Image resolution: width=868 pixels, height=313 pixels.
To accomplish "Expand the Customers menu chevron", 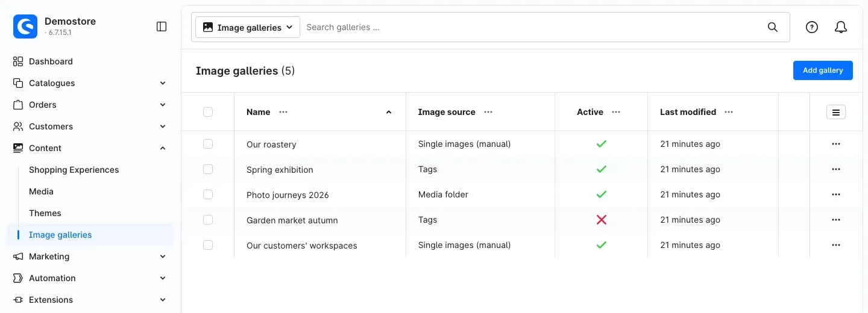I will [163, 126].
